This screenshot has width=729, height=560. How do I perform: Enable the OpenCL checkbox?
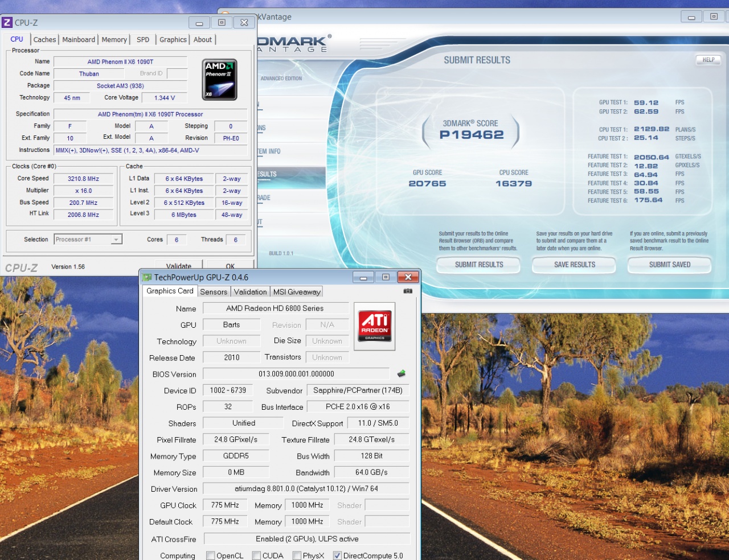pos(211,555)
